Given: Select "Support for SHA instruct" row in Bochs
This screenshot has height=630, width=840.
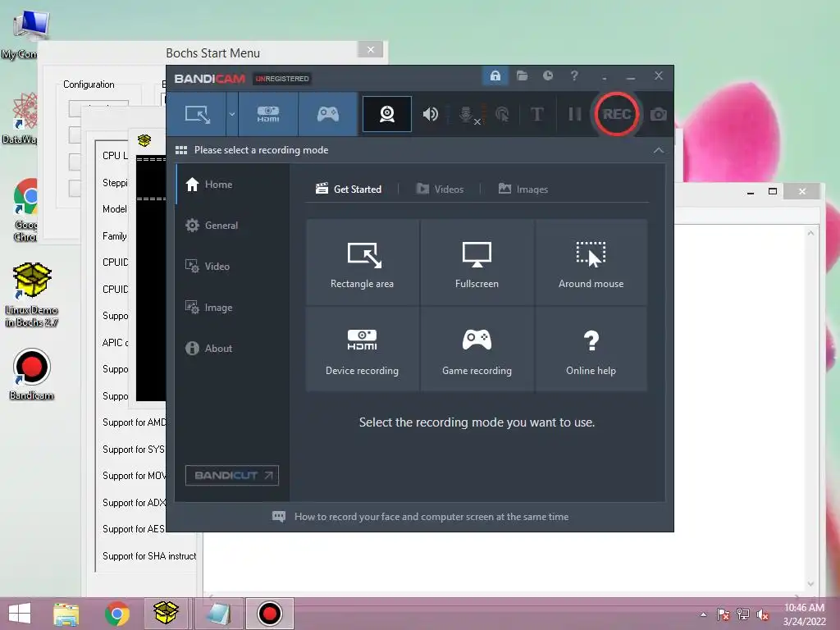Looking at the screenshot, I should click(149, 556).
